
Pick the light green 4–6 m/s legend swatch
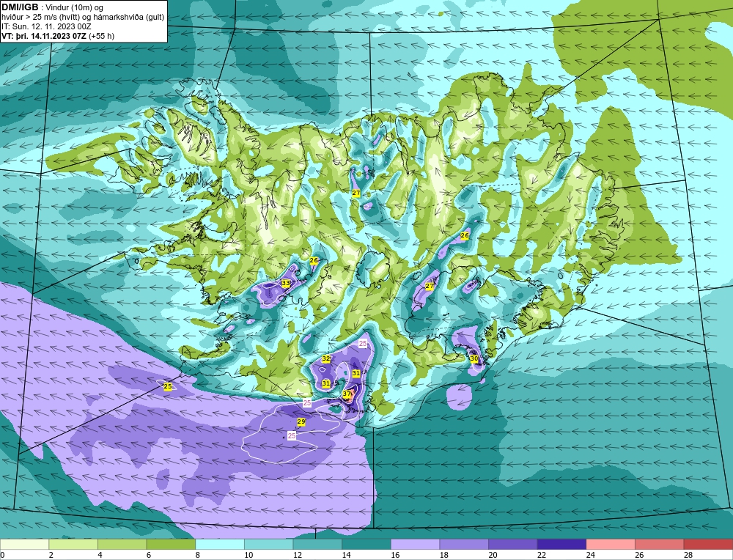point(122,544)
